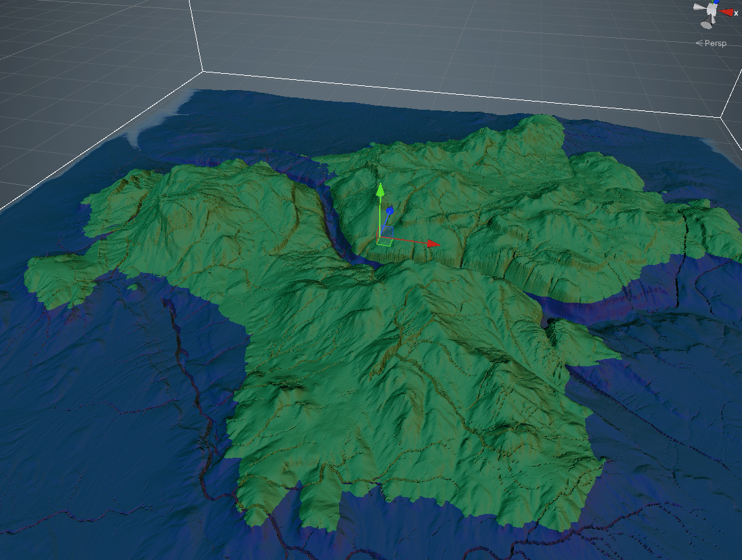Viewport: 742px width, 560px height.
Task: Click the blue XY plane handle square
Action: tap(387, 232)
